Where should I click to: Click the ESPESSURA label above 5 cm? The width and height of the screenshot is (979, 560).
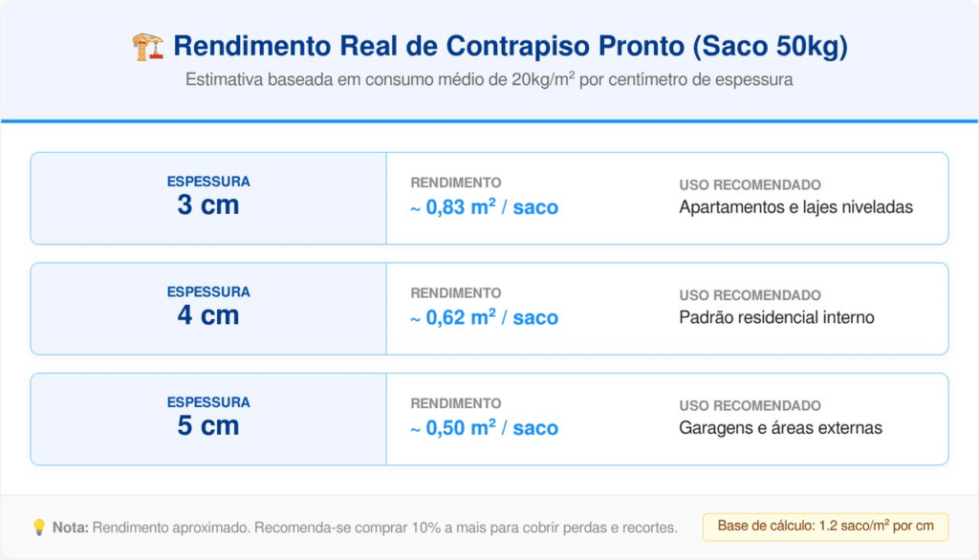pos(208,402)
